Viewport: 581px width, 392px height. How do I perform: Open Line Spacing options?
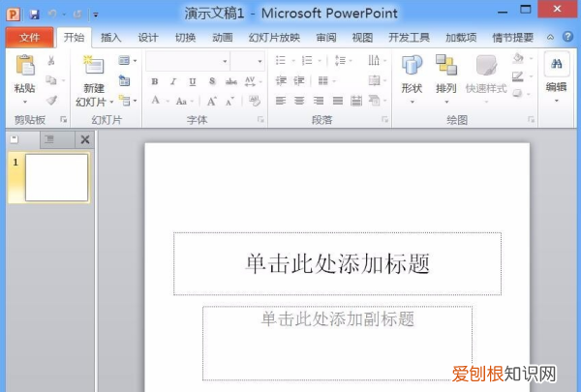click(340, 60)
